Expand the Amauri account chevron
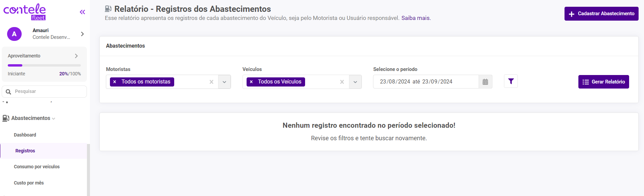 click(82, 34)
